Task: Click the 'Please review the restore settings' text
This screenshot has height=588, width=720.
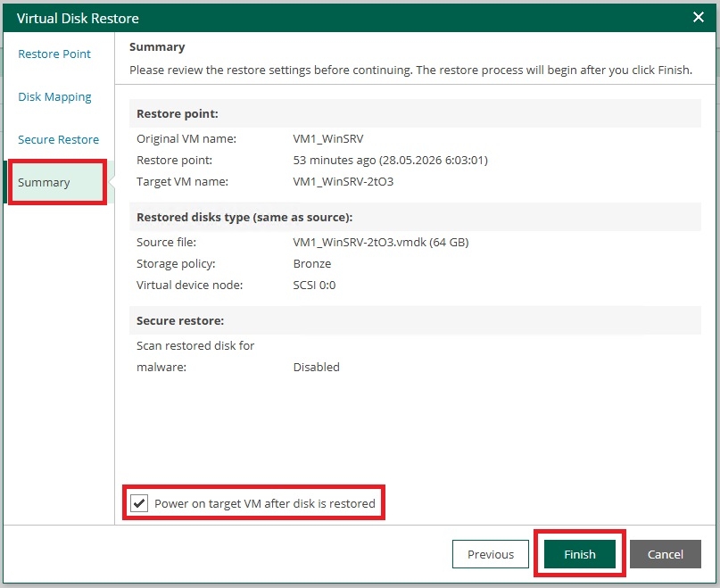Action: pyautogui.click(x=410, y=70)
